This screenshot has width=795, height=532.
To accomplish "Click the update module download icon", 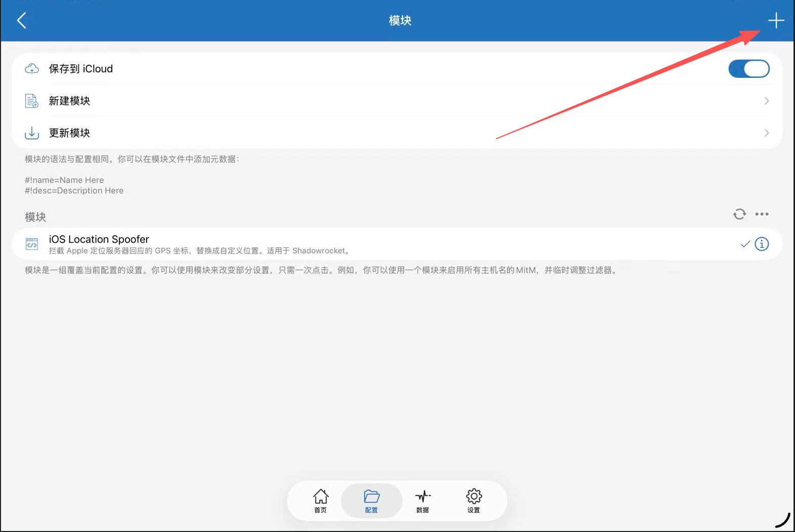I will point(32,133).
